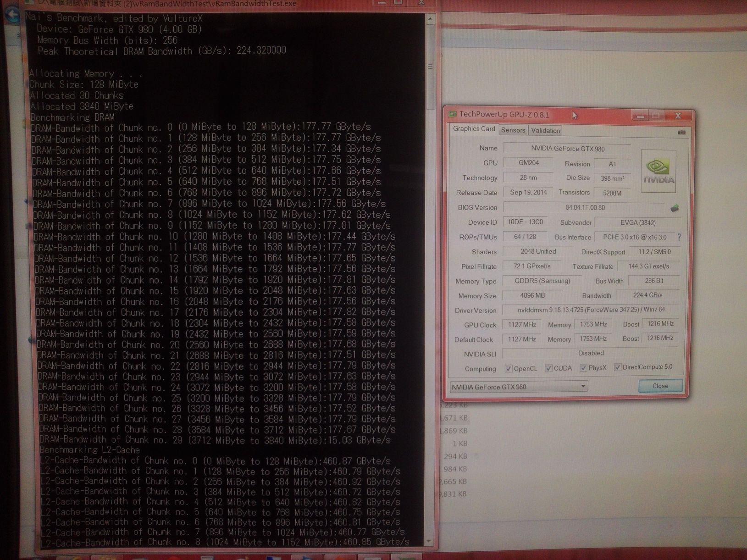Click the Memory Type field GDDR5 (Samsung)

pyautogui.click(x=542, y=281)
